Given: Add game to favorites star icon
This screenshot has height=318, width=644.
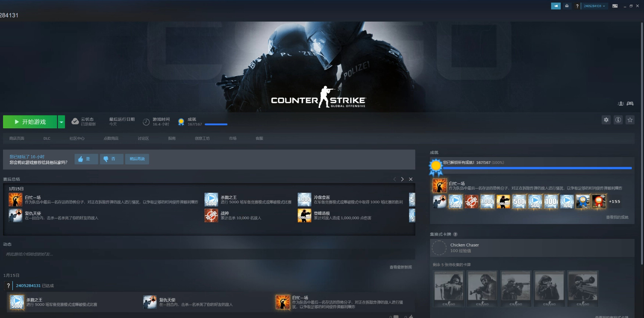Looking at the screenshot, I should click(x=630, y=120).
